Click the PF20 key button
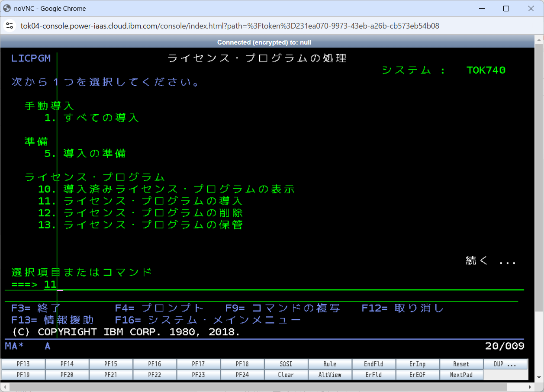Viewport: 544px width, 392px height. [x=67, y=375]
